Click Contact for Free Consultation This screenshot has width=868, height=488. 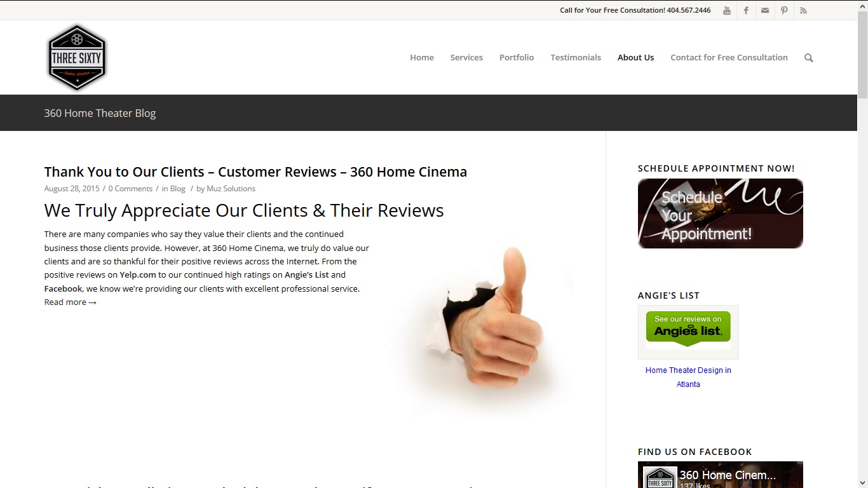(729, 57)
